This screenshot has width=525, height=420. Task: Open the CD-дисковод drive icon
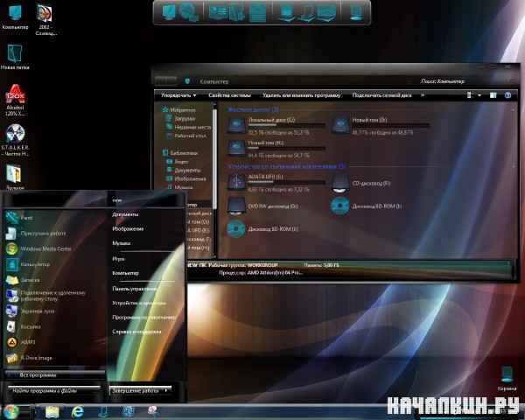point(340,183)
